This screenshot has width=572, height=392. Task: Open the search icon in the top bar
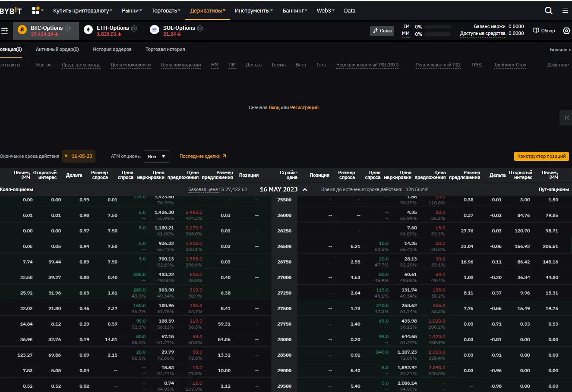click(x=548, y=10)
